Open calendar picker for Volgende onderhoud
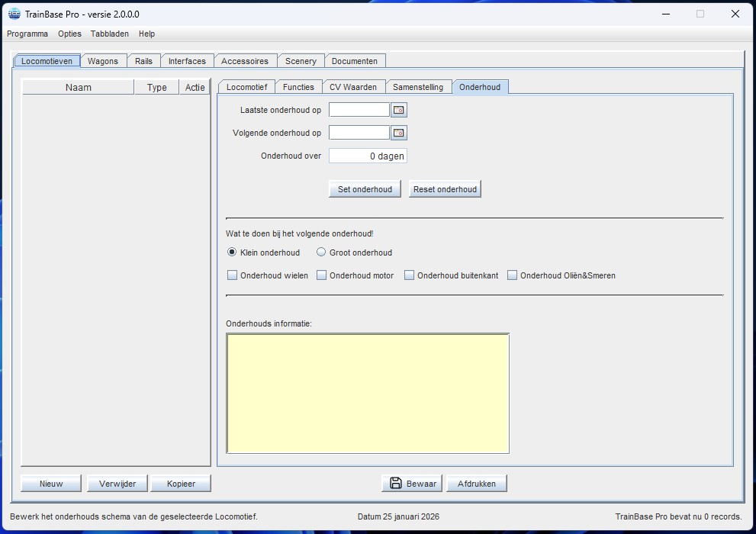 coord(399,133)
